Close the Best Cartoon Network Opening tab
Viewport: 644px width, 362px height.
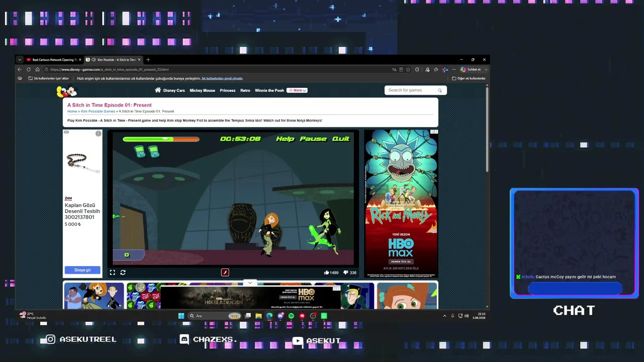[x=79, y=60]
